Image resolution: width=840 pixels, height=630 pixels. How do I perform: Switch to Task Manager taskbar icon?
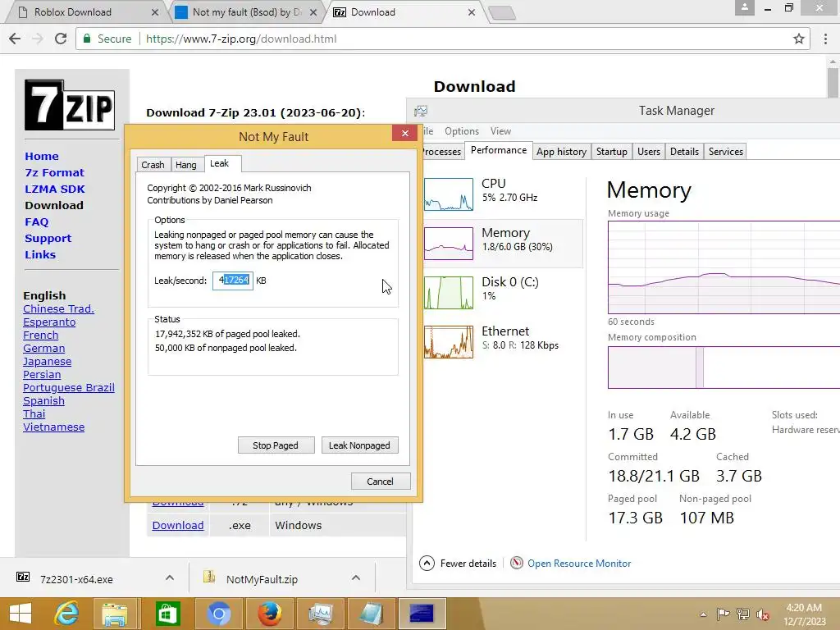click(320, 614)
